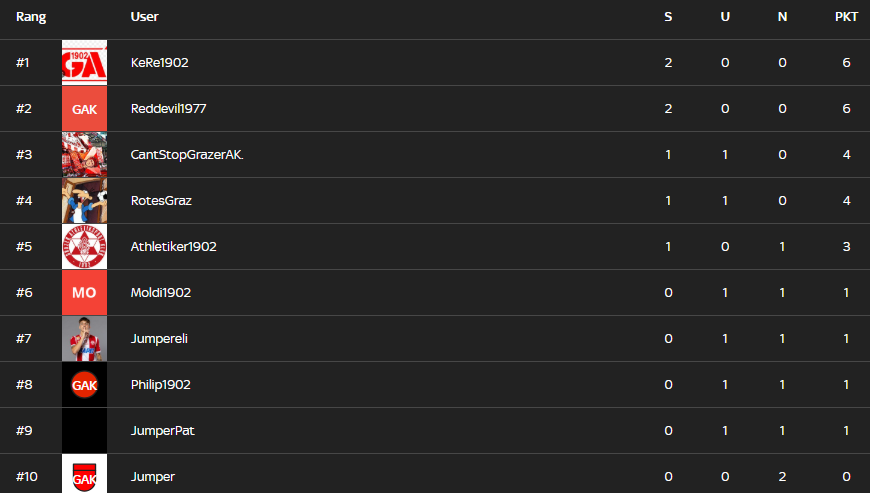Click the Rang column header
This screenshot has height=493, width=870.
pos(31,17)
